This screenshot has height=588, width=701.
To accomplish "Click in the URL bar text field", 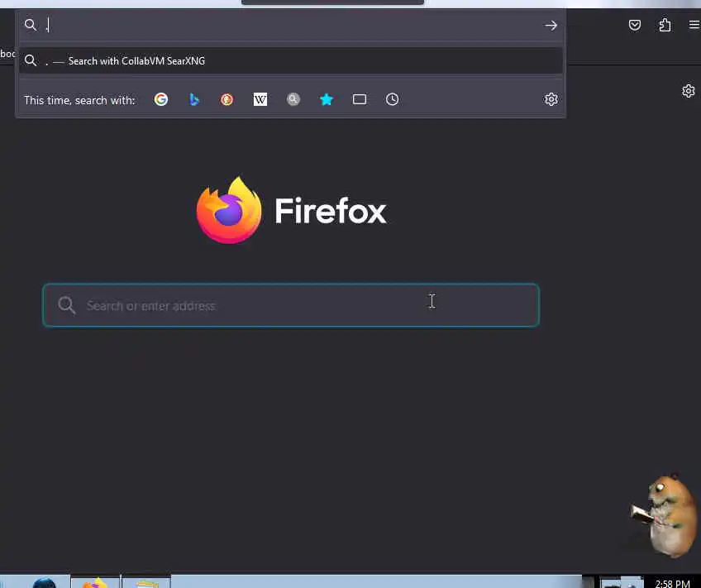I will 291,25.
